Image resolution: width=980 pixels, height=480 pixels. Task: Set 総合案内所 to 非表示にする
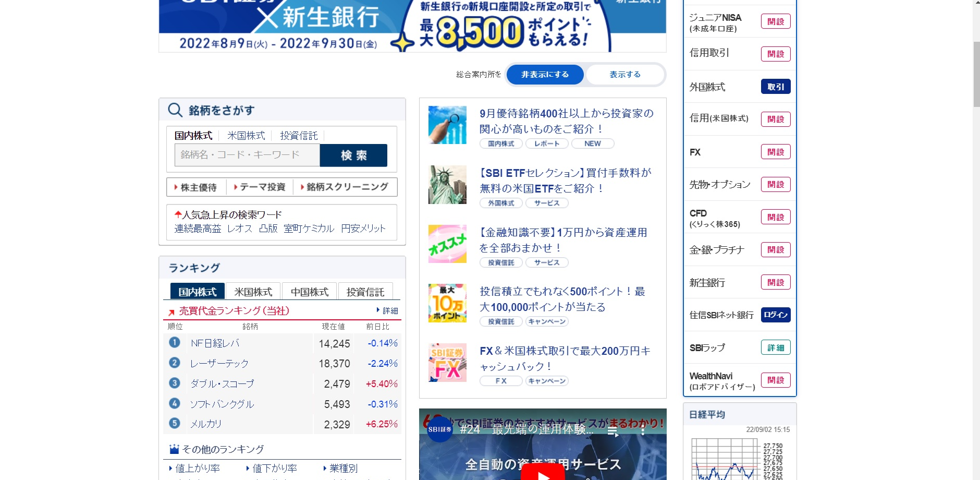545,75
